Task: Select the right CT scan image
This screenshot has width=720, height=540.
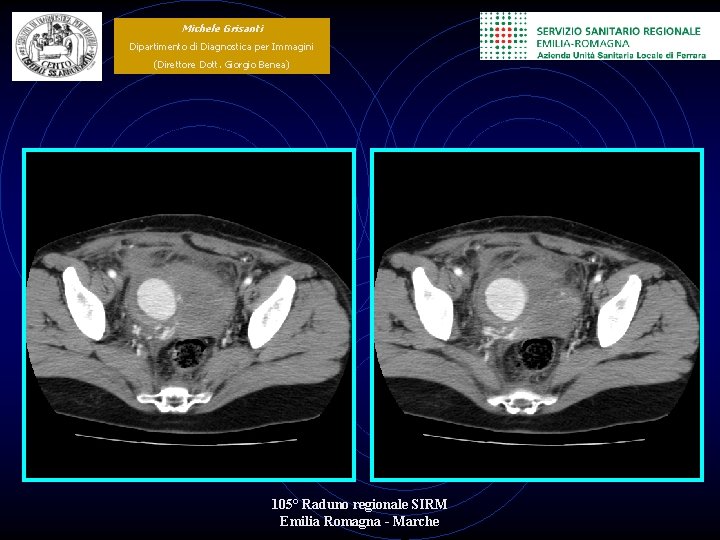Action: (537, 315)
